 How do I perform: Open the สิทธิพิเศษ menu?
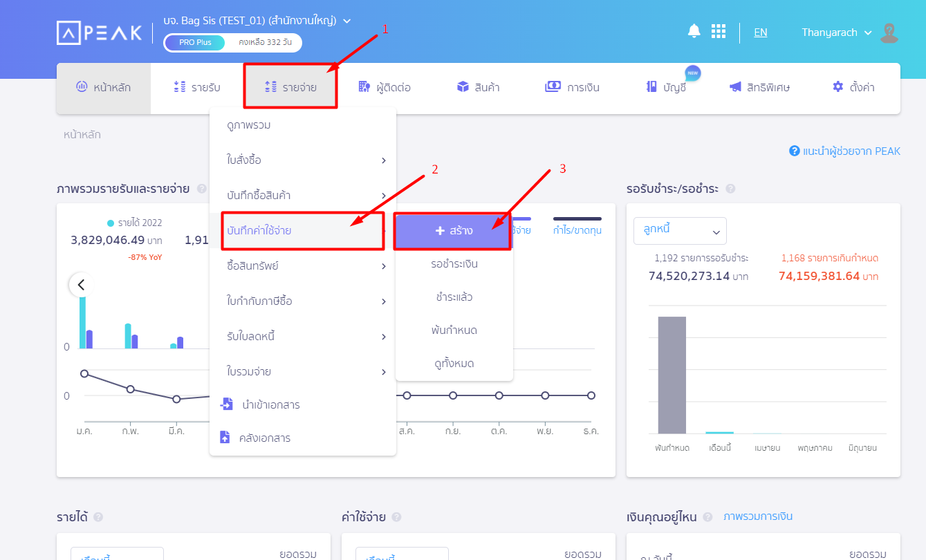[x=759, y=88]
